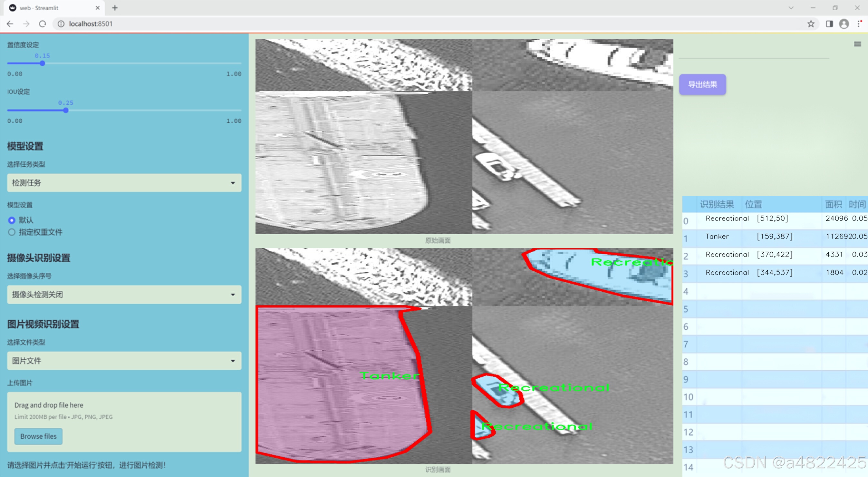
Task: Open a new browser tab
Action: 115,8
